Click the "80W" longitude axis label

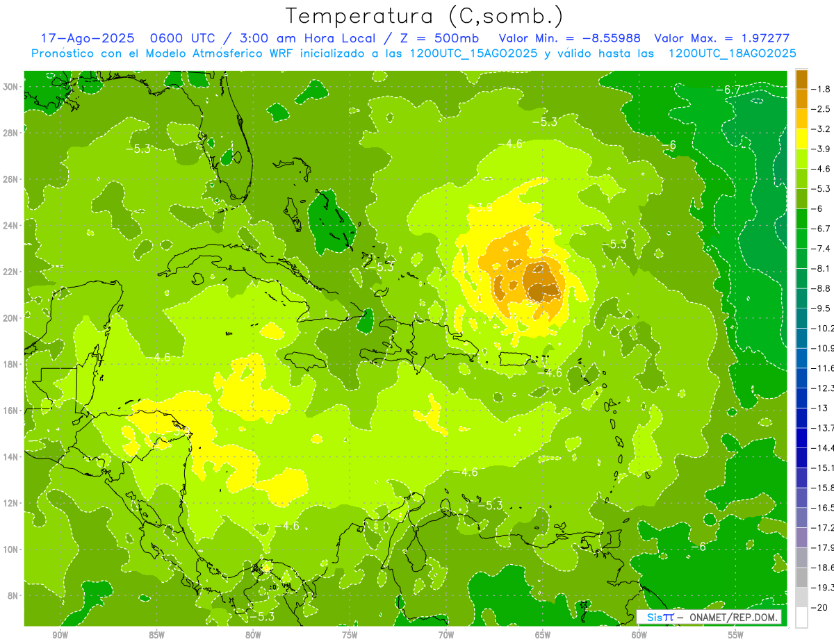pyautogui.click(x=253, y=634)
